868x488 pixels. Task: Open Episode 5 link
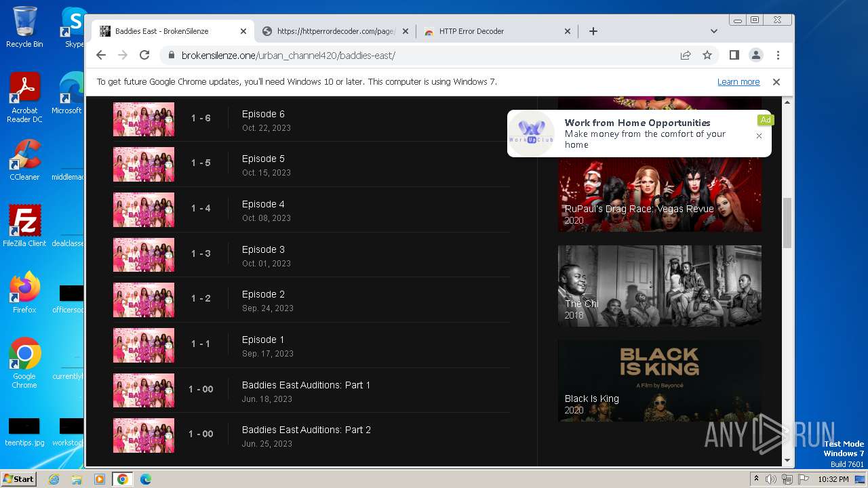click(x=263, y=159)
